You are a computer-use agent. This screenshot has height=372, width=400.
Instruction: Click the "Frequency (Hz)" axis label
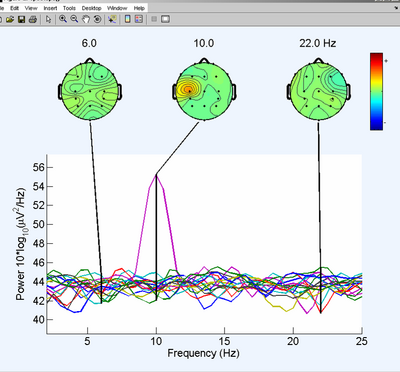pyautogui.click(x=203, y=353)
